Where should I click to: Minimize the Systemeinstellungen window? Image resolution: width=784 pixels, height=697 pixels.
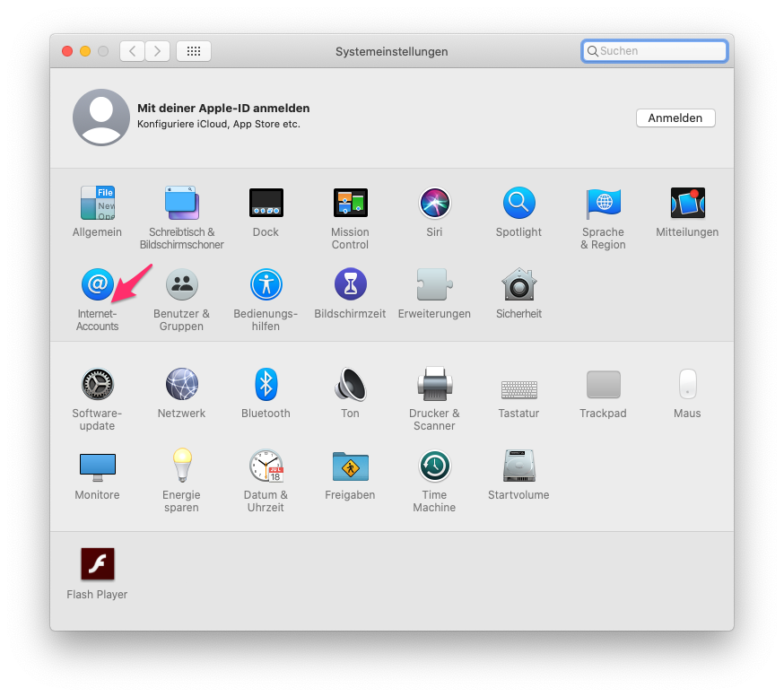85,51
